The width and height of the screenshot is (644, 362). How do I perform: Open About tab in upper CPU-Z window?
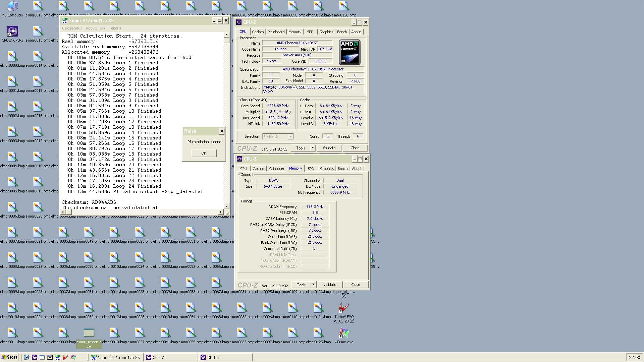(x=356, y=32)
